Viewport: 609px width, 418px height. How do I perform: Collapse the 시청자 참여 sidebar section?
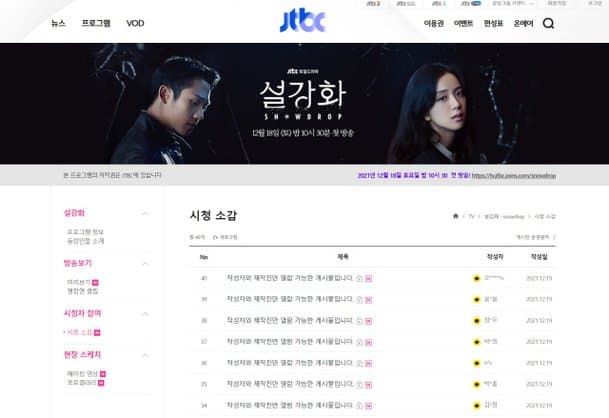145,314
